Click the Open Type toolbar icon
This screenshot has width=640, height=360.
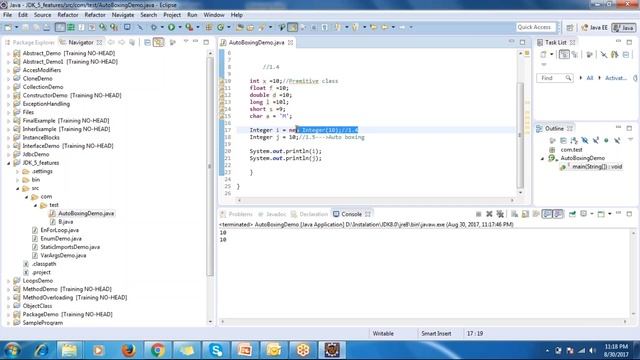coord(240,27)
